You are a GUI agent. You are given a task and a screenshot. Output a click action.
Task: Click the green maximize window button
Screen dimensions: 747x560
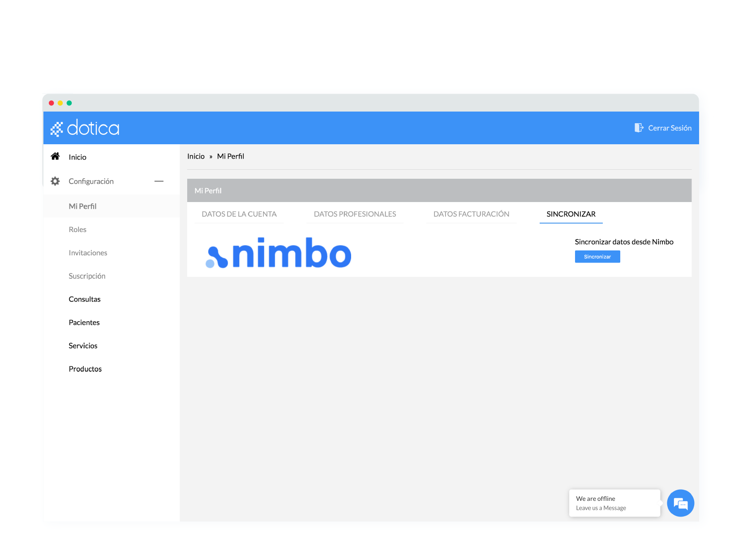69,103
